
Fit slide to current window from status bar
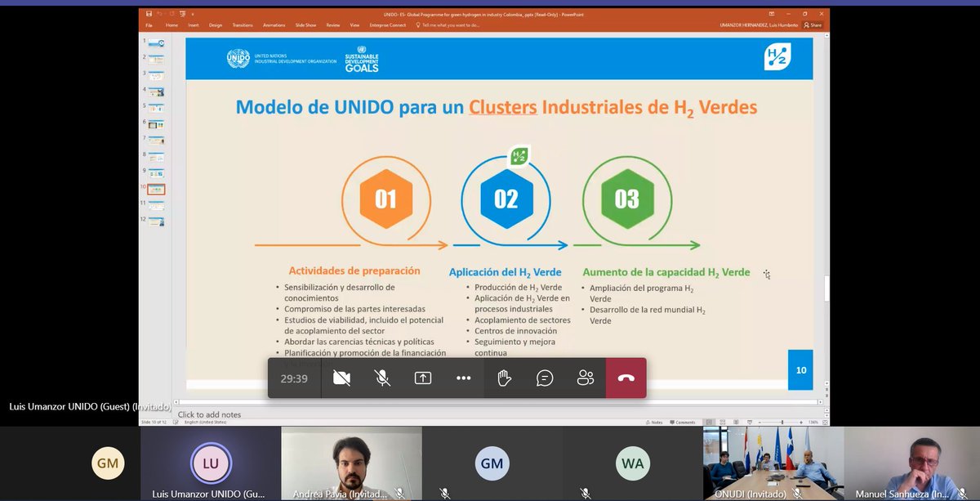click(x=825, y=422)
